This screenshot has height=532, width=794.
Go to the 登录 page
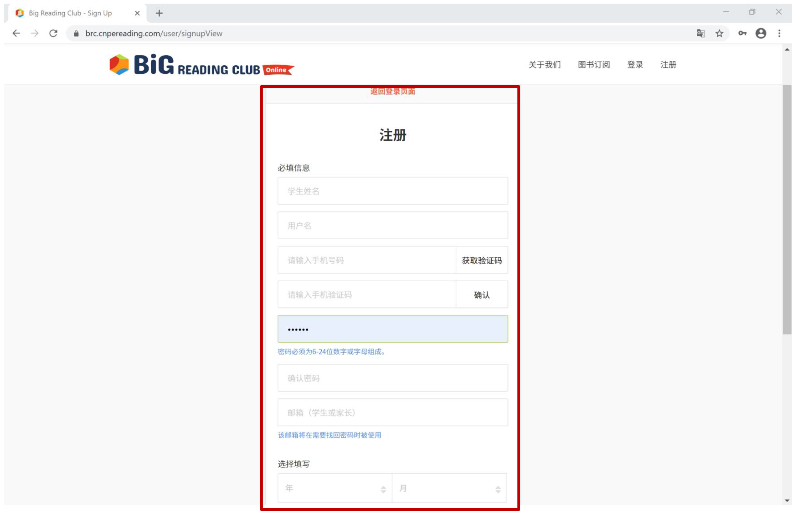pos(635,65)
